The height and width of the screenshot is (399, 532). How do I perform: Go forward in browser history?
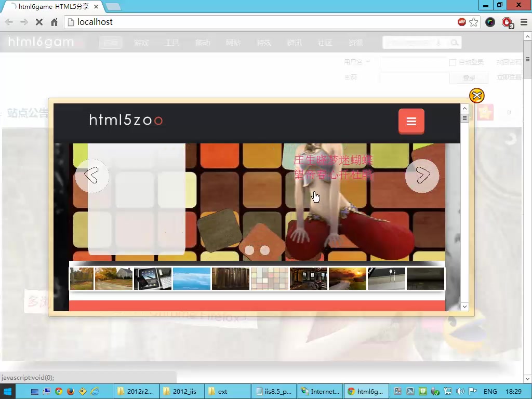pos(24,22)
